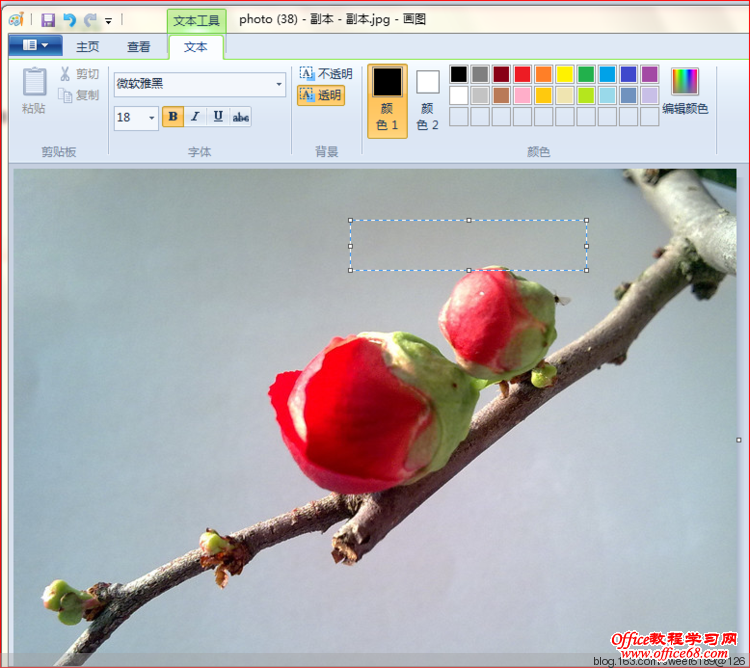Screen dimensions: 750x668
Task: Select Color 2 (颜色 2) button
Action: pyautogui.click(x=428, y=101)
